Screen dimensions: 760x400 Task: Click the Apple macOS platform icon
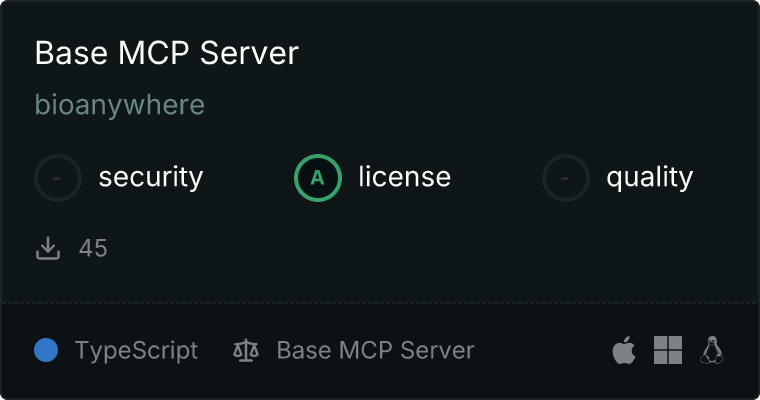623,350
